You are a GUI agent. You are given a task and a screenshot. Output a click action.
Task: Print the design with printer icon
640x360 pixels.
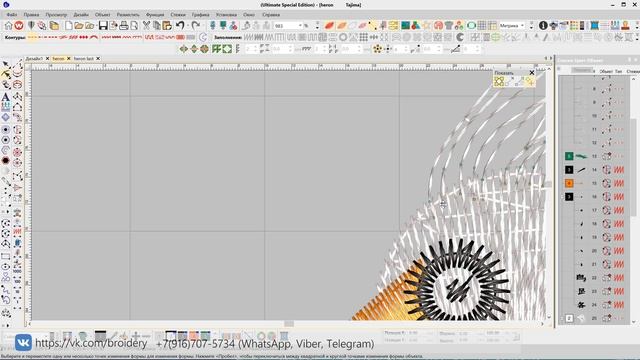124,26
